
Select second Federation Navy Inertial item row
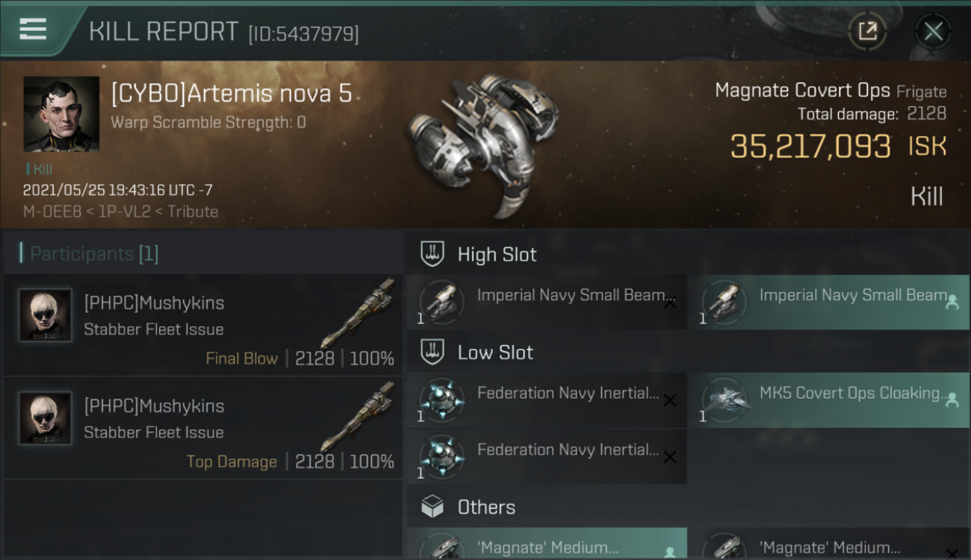pyautogui.click(x=547, y=455)
